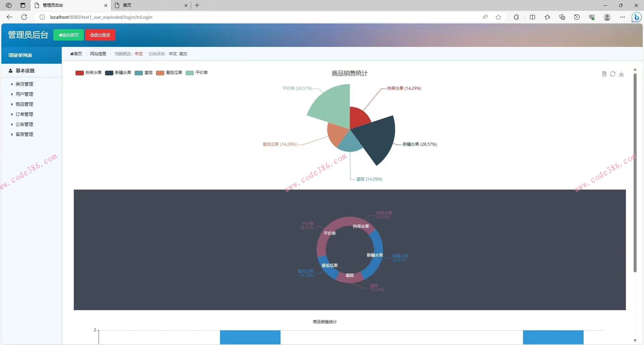Click the chart restore refresh icon
The image size is (644, 345).
[x=613, y=74]
